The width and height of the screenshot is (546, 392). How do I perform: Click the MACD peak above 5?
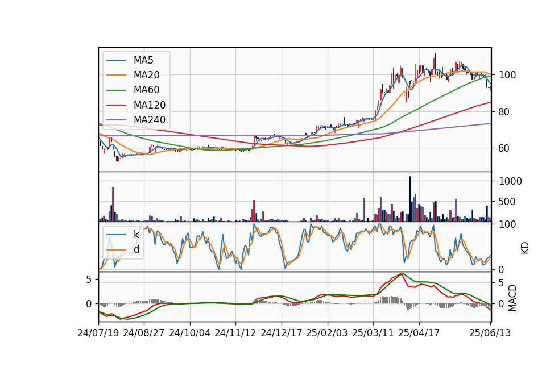coord(402,274)
